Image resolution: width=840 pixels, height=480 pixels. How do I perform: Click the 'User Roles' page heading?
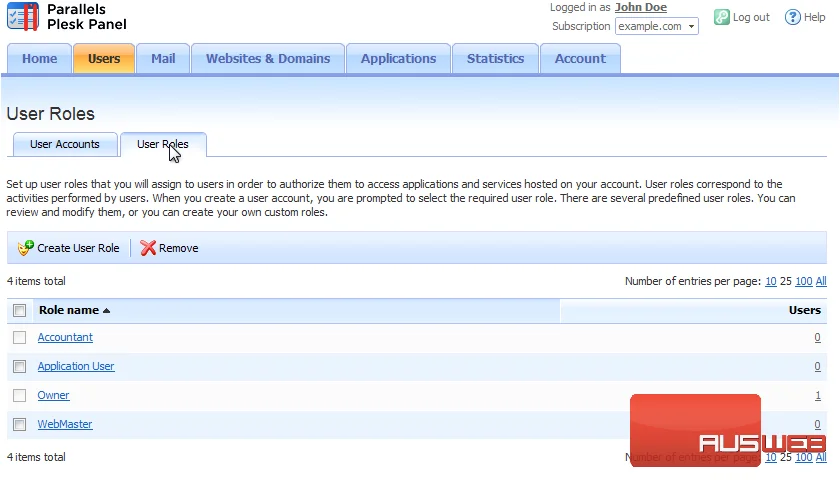(50, 114)
